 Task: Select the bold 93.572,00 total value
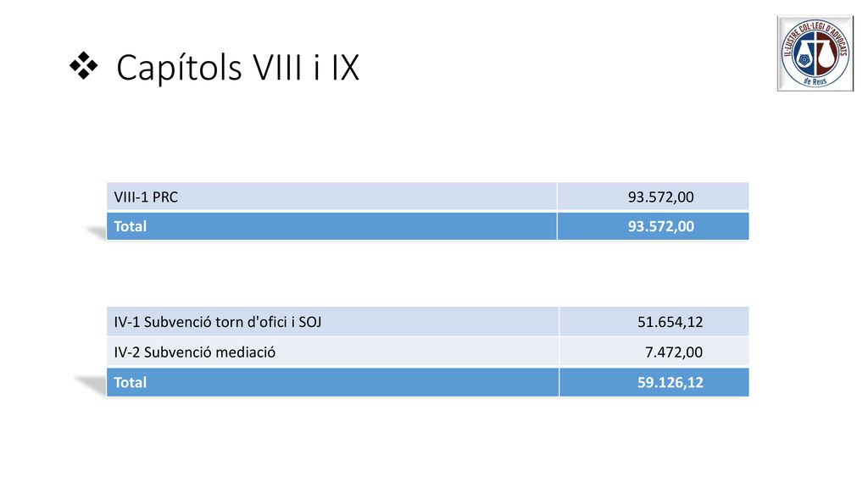pyautogui.click(x=660, y=226)
